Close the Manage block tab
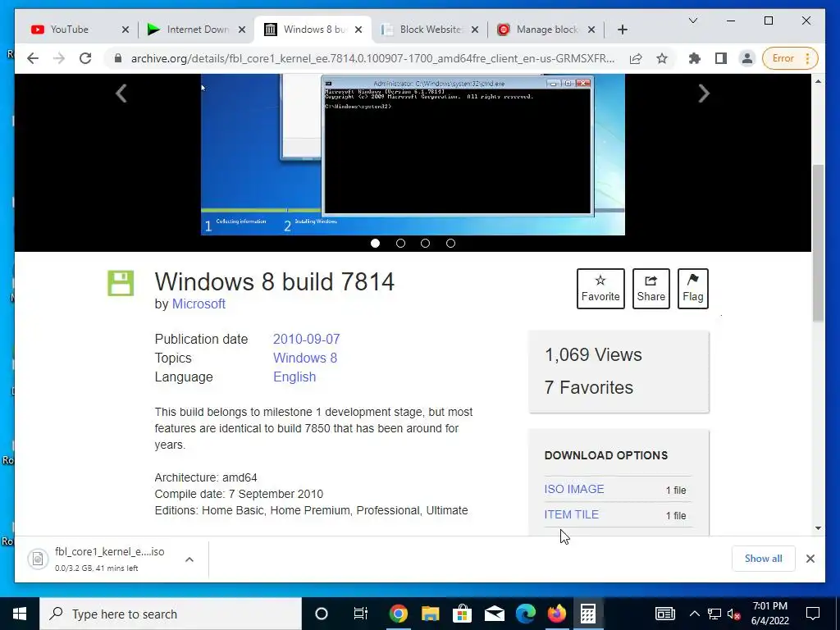This screenshot has height=630, width=840. [x=591, y=30]
